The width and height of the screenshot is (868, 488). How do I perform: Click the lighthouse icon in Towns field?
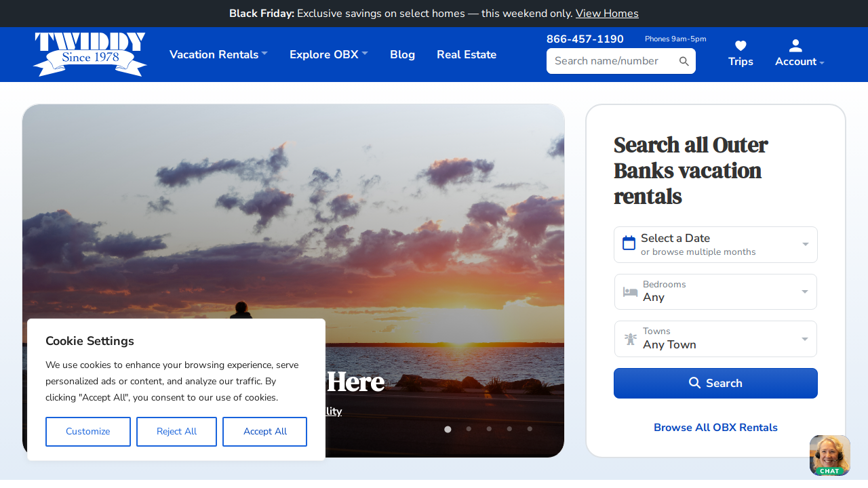click(631, 339)
